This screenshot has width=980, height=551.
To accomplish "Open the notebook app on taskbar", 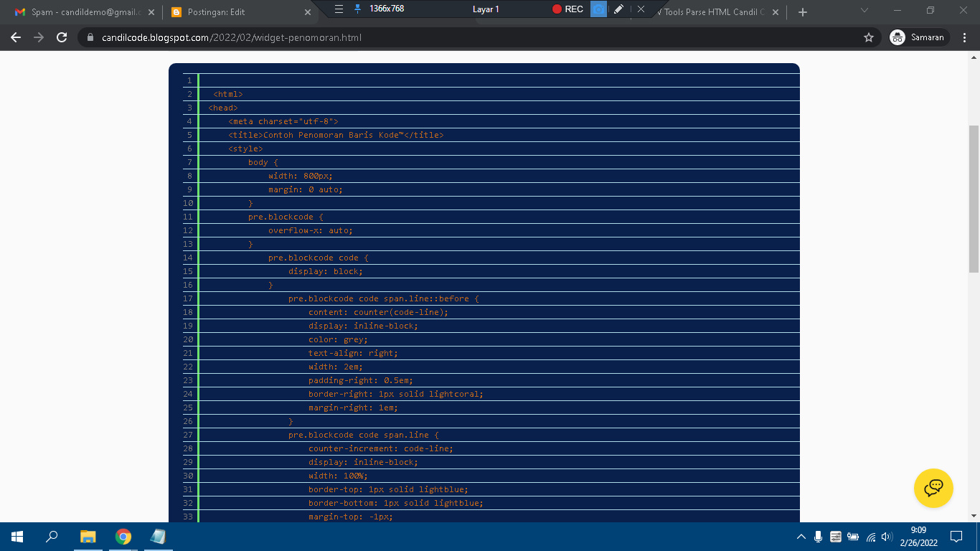I will 159,537.
